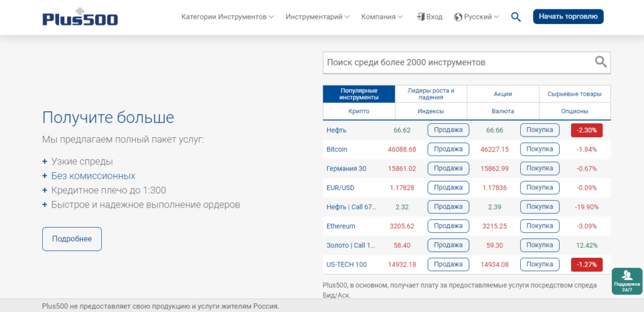Select the Популярные инструменты tab
Image resolution: width=644 pixels, height=312 pixels.
[x=359, y=94]
